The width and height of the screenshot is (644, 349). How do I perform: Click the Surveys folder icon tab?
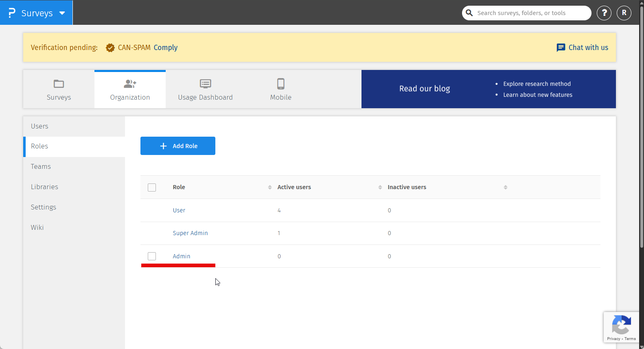59,84
